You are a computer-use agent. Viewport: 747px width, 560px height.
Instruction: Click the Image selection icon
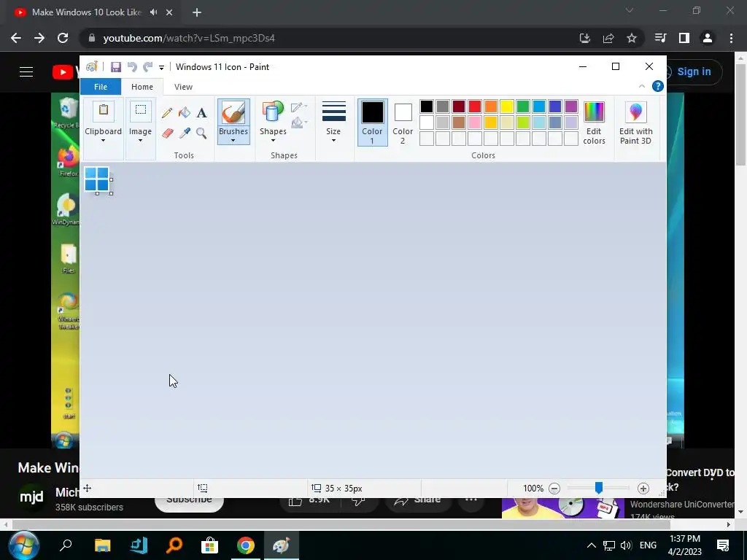point(141,111)
